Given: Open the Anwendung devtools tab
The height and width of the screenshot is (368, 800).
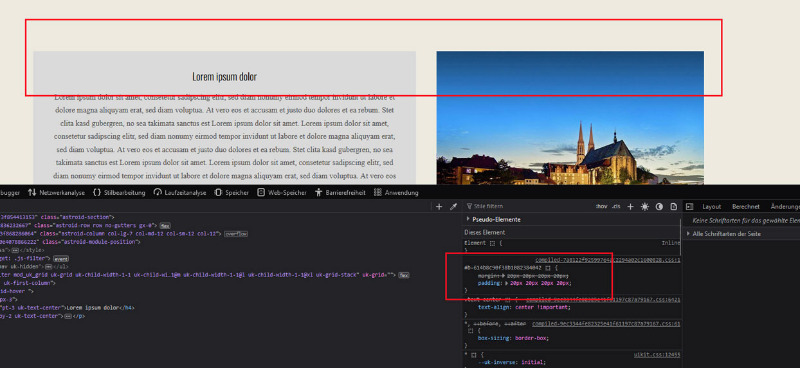Looking at the screenshot, I should pyautogui.click(x=396, y=192).
